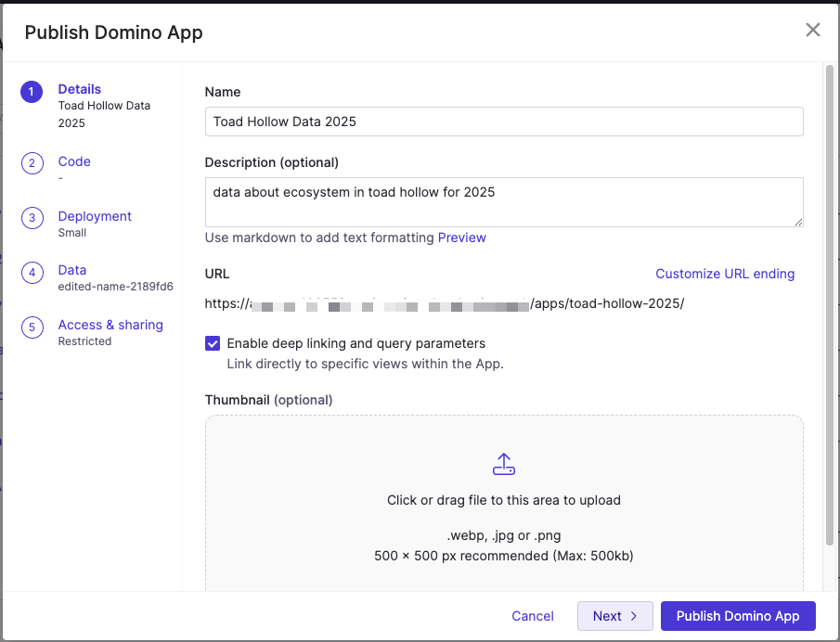The width and height of the screenshot is (840, 642).
Task: Click the Details section in the stepper
Action: pyautogui.click(x=78, y=89)
